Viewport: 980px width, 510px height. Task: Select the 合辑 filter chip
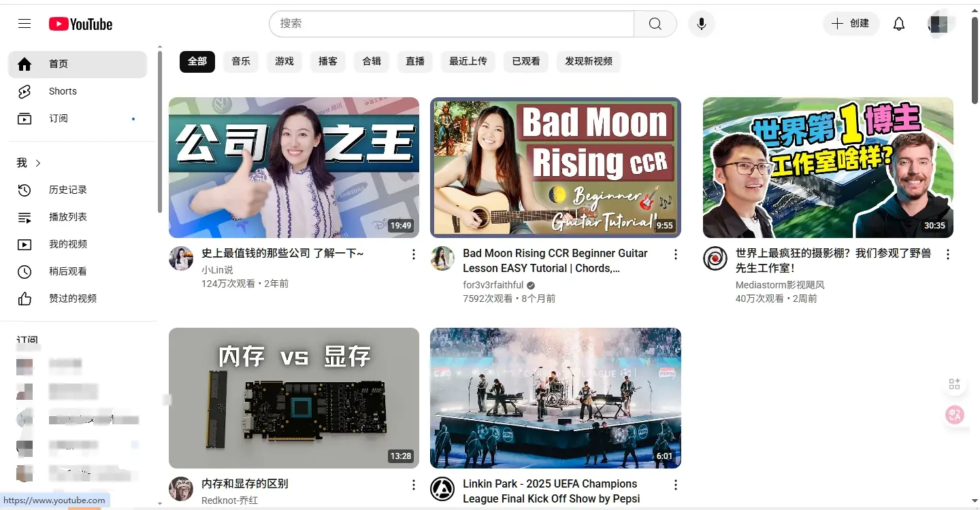pos(372,61)
